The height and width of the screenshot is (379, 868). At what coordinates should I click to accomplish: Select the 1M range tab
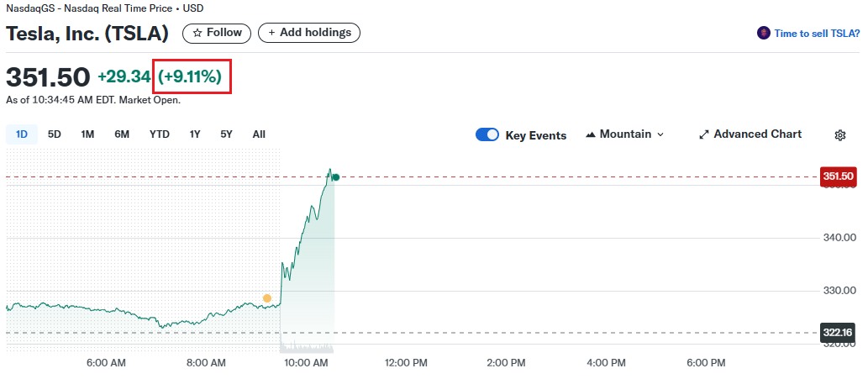(x=87, y=134)
